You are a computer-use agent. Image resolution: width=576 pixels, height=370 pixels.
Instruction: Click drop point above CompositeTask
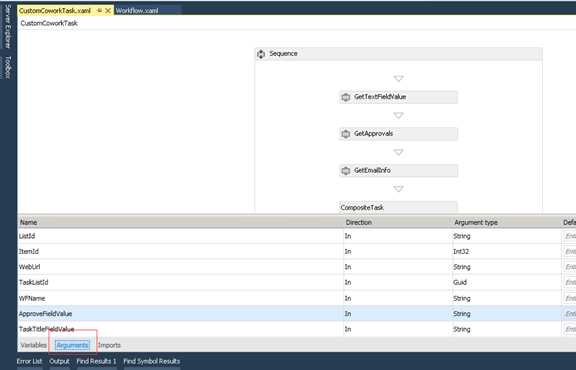[x=399, y=189]
